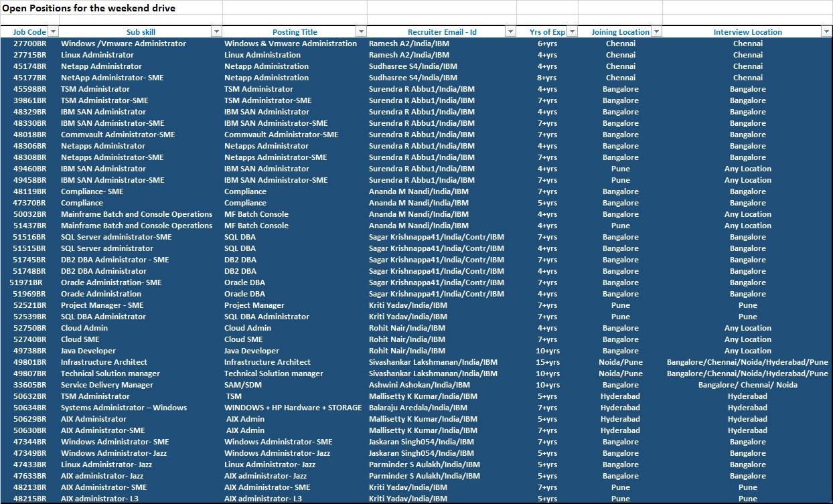Select 'Mainframe Batch and Console Operations' in row 50032BR
Screen dimensions: 833x504
click(137, 214)
